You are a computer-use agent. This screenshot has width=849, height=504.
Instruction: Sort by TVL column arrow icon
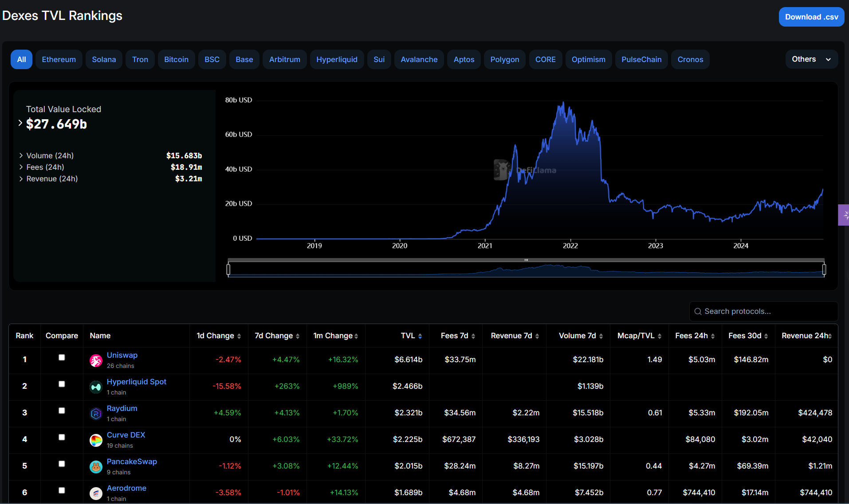420,336
